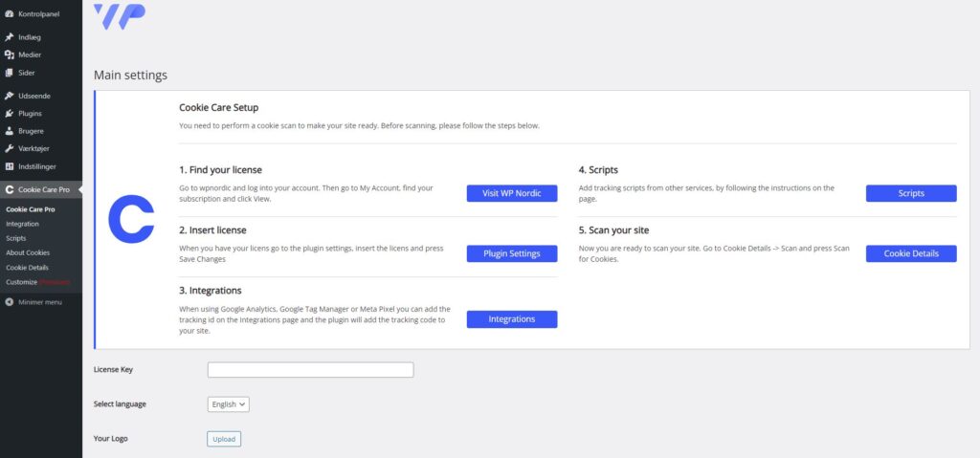Click the Værktøjer wrench icon

[x=10, y=148]
